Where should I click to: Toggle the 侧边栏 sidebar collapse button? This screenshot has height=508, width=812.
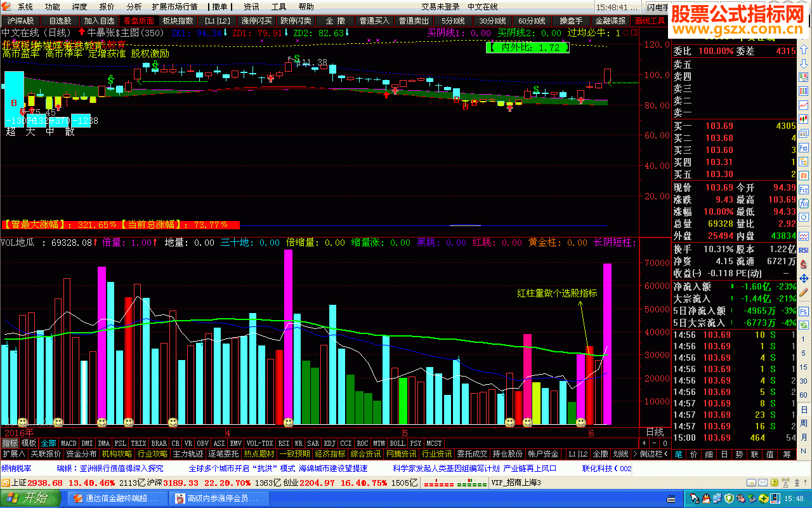(650, 454)
